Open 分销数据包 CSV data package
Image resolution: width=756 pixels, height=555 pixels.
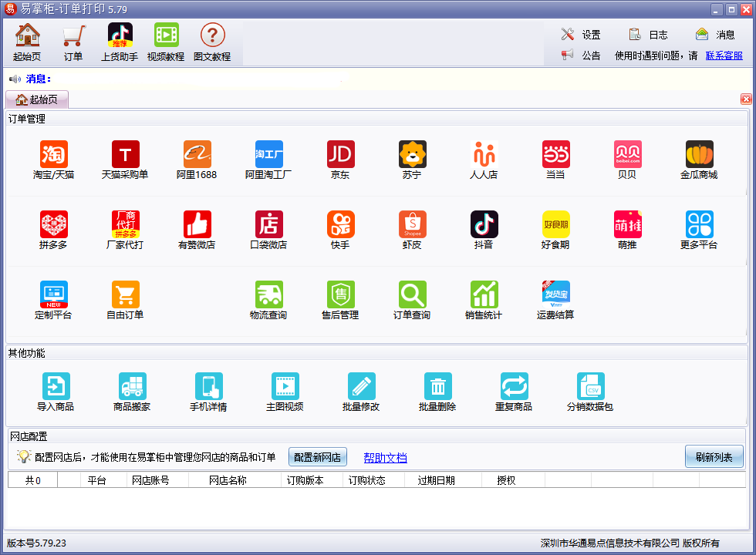[591, 392]
